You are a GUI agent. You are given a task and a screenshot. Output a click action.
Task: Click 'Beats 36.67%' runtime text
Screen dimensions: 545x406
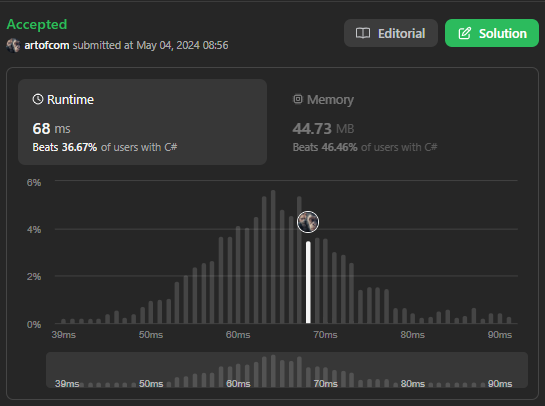point(65,147)
